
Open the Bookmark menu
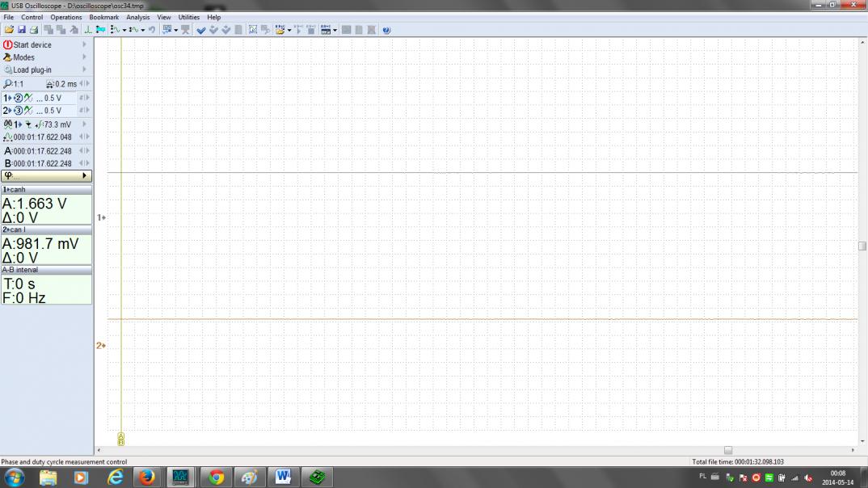pos(104,17)
